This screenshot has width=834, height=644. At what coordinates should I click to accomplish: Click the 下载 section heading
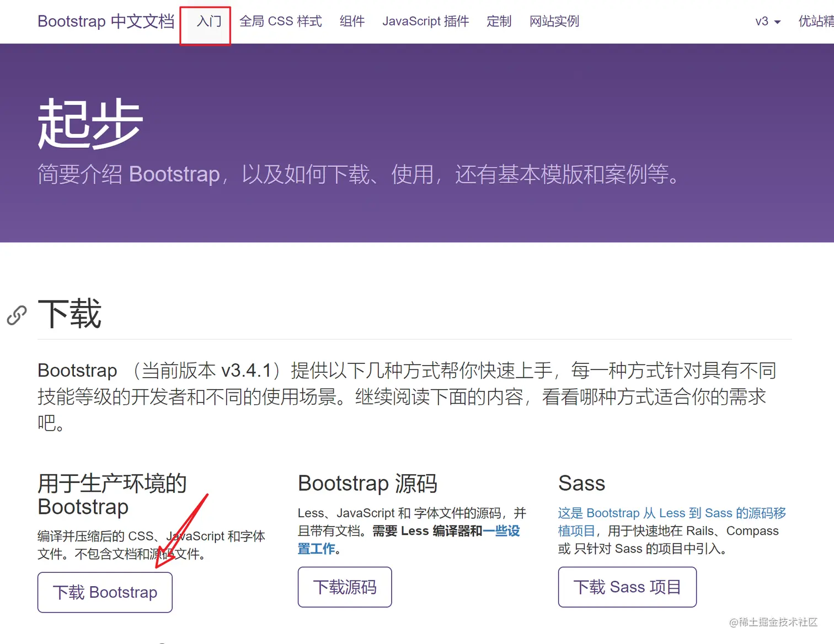(x=69, y=314)
